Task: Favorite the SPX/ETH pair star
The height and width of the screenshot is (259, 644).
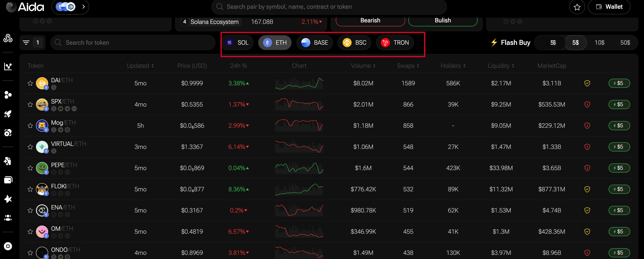Action: click(30, 104)
